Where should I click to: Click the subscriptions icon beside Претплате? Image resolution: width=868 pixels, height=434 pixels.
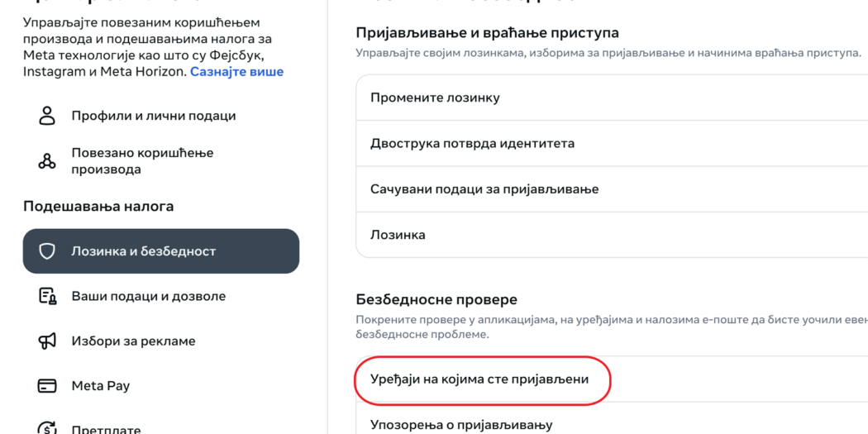click(x=47, y=428)
